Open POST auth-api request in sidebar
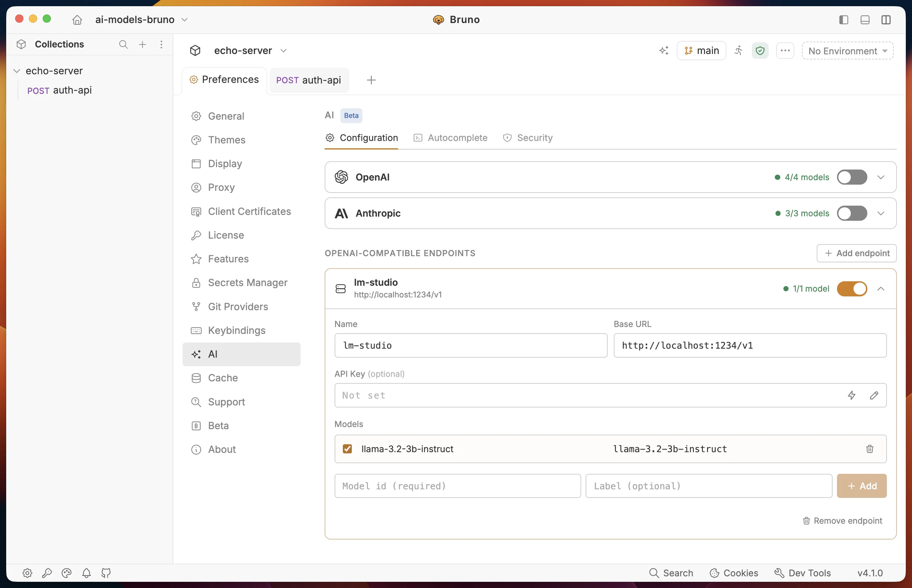This screenshot has height=588, width=912. [59, 90]
